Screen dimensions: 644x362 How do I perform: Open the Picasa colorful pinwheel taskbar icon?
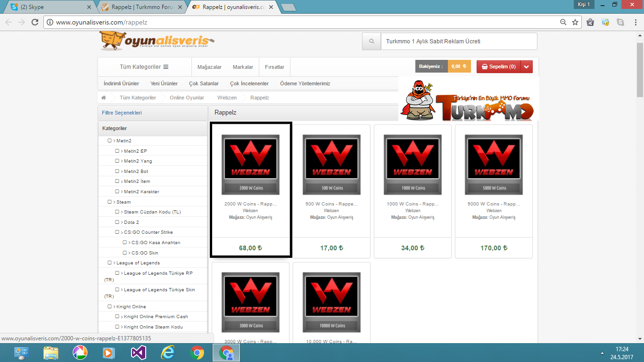80,353
